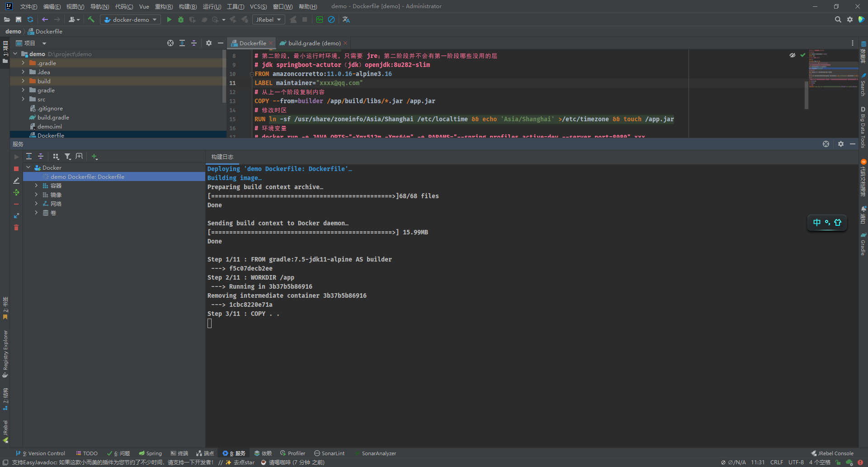868x467 pixels.
Task: Click the edit configuration pencil in Services
Action: click(16, 180)
